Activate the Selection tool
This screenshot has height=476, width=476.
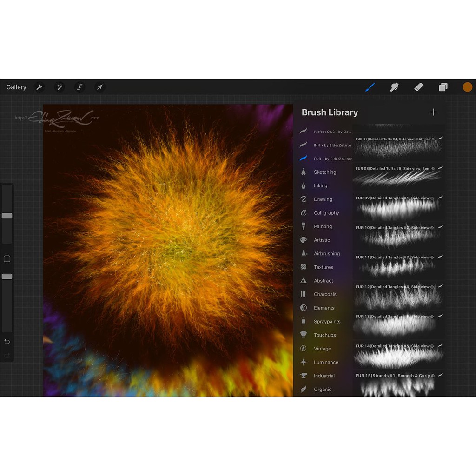[79, 87]
